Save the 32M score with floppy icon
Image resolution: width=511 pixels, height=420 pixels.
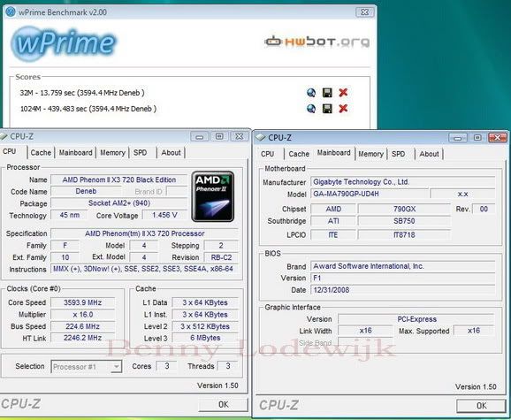(x=327, y=93)
